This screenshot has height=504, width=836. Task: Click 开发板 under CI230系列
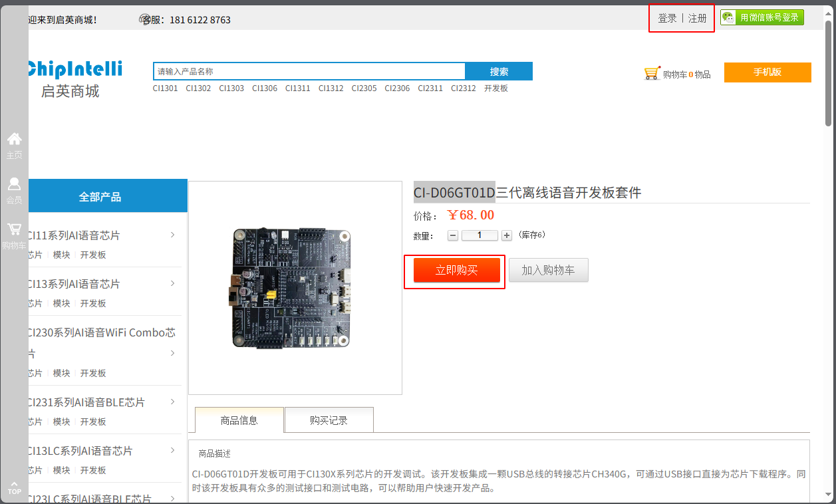[93, 373]
